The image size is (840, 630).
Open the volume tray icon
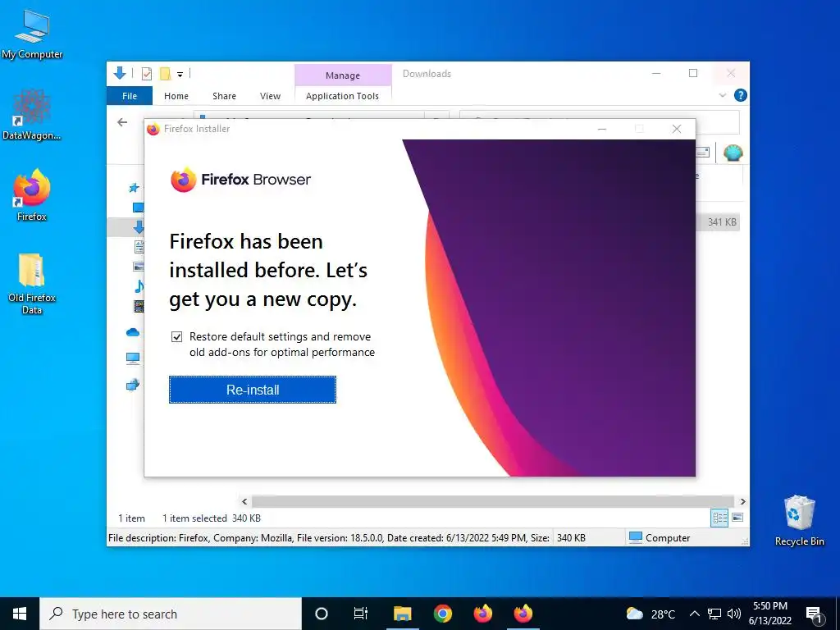point(733,614)
